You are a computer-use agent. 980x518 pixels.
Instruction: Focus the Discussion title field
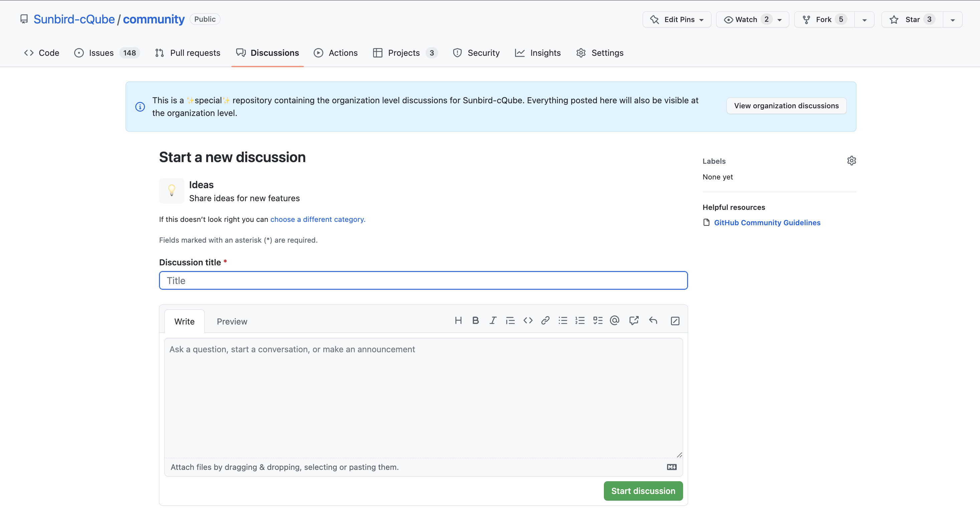click(423, 280)
